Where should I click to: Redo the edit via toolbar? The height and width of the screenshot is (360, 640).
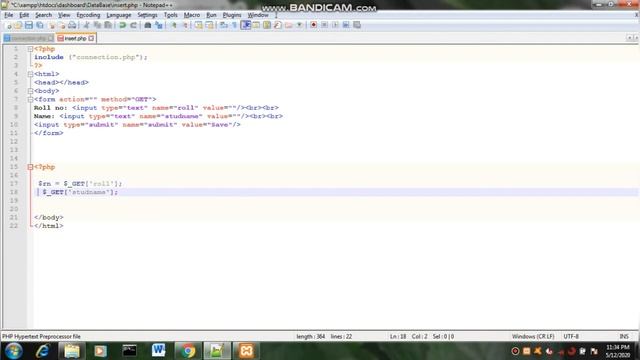point(133,25)
